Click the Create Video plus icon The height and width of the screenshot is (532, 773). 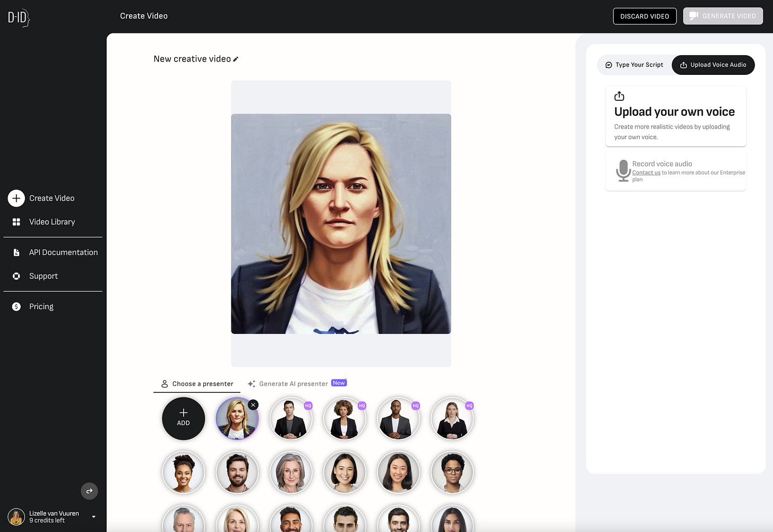point(16,198)
